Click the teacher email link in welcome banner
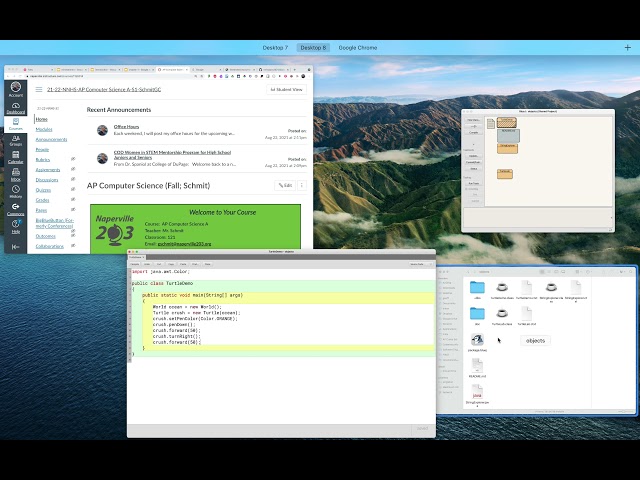The image size is (640, 480). pos(184,244)
